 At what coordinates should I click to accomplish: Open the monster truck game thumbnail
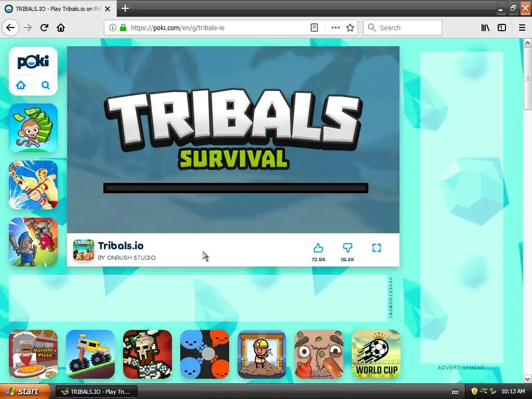90,354
